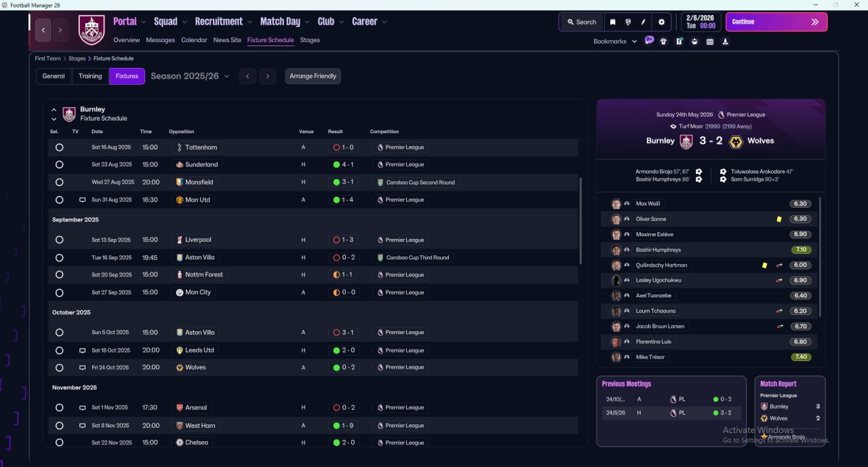
Task: Open the settings gear icon
Action: 662,22
